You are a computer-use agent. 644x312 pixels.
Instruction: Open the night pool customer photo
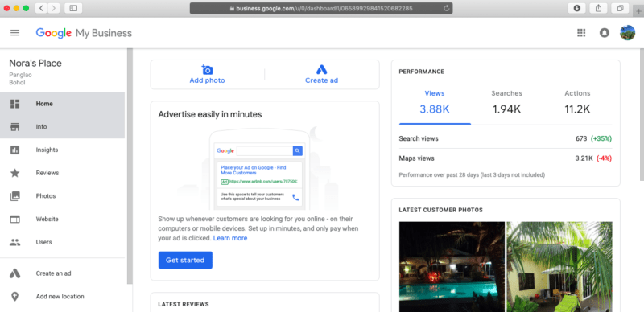click(452, 267)
